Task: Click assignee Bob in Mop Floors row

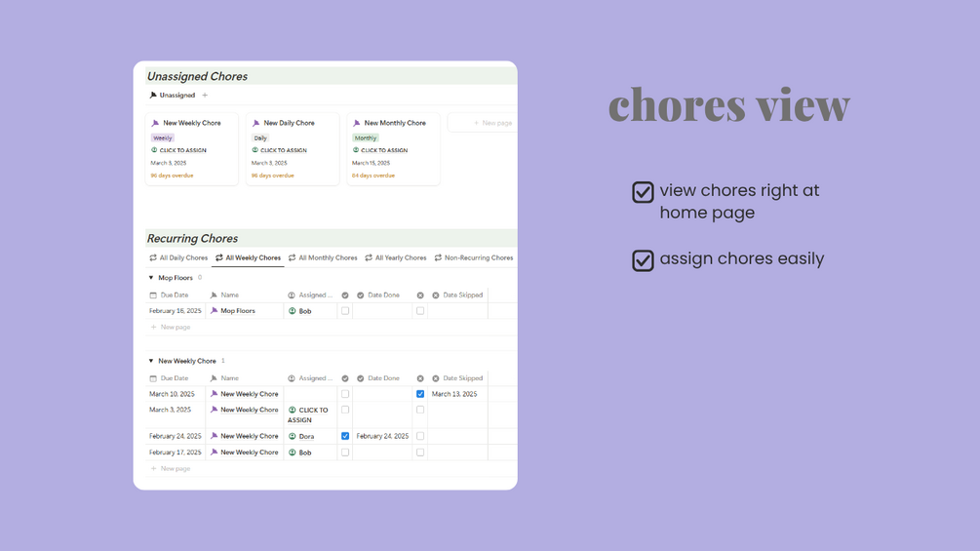Action: pos(300,311)
